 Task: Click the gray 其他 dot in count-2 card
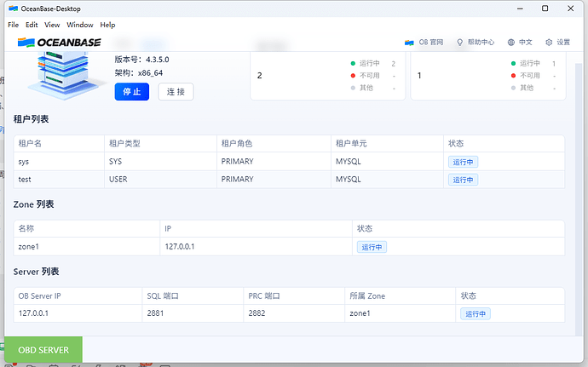click(x=353, y=88)
